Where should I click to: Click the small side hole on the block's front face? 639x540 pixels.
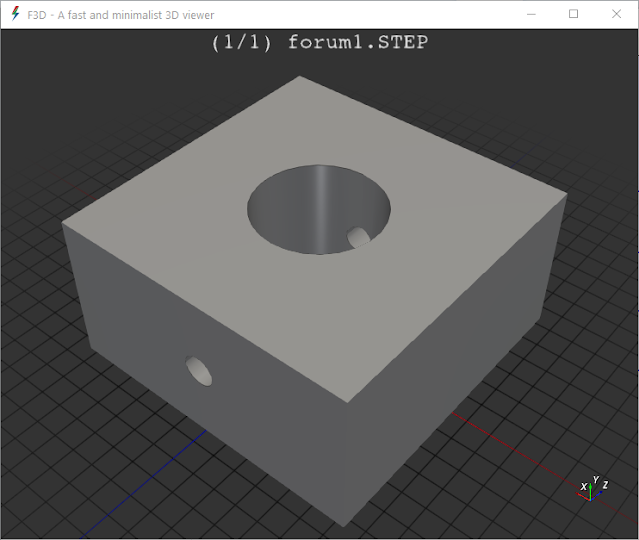(199, 371)
